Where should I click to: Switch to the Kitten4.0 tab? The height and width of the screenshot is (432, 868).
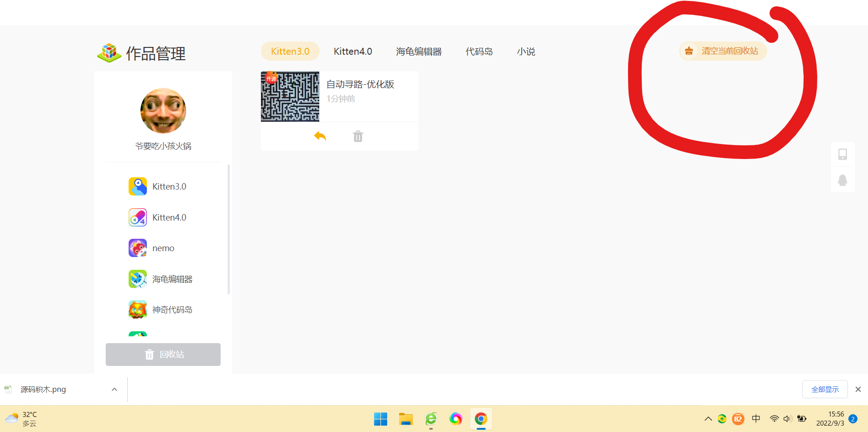(x=353, y=51)
